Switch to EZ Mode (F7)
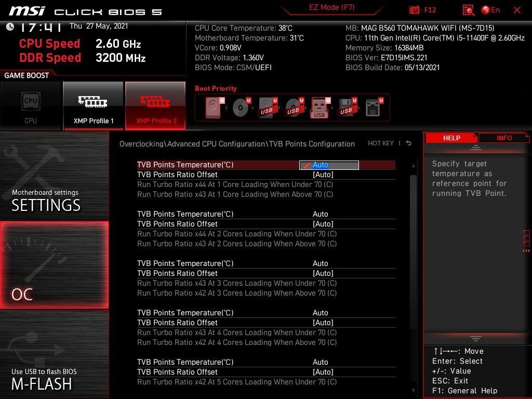532x399 pixels. [331, 7]
